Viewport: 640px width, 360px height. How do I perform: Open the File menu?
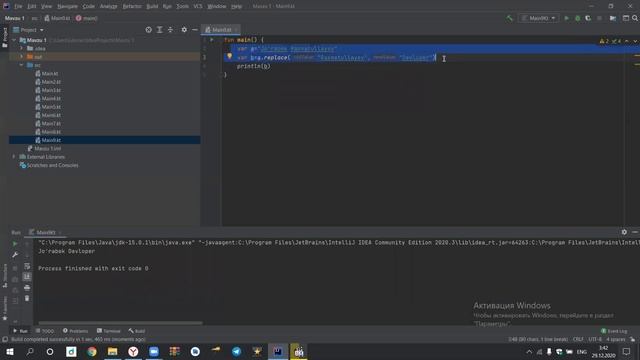tap(18, 6)
